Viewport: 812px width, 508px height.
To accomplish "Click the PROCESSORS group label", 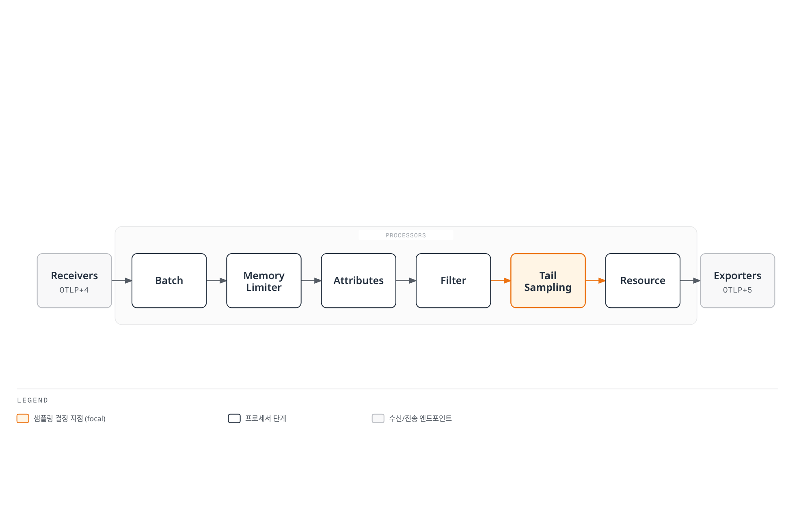I will pos(406,235).
